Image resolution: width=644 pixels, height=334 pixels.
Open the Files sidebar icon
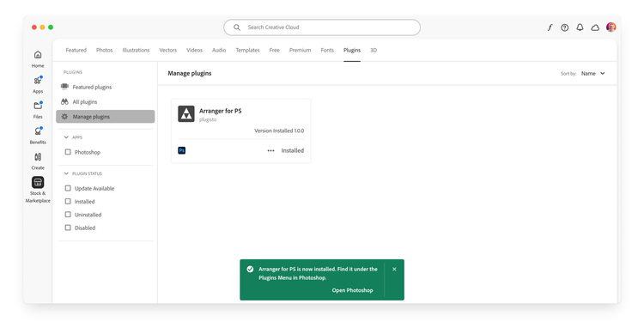coord(38,106)
